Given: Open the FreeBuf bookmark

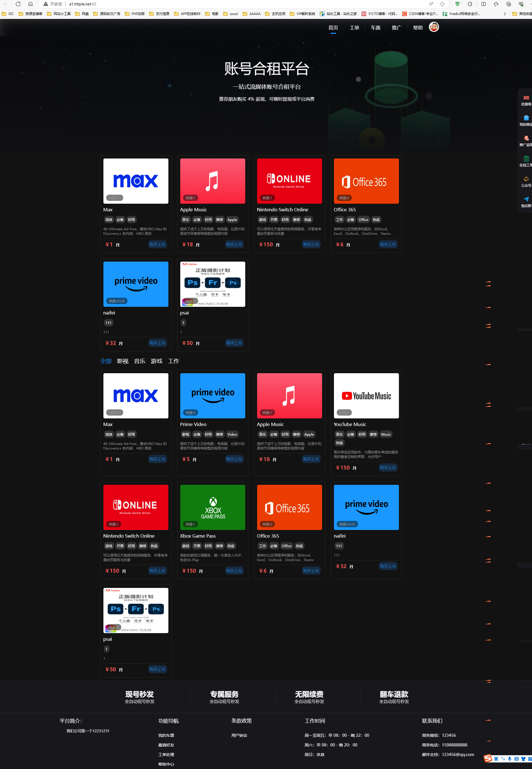Looking at the screenshot, I should [461, 14].
